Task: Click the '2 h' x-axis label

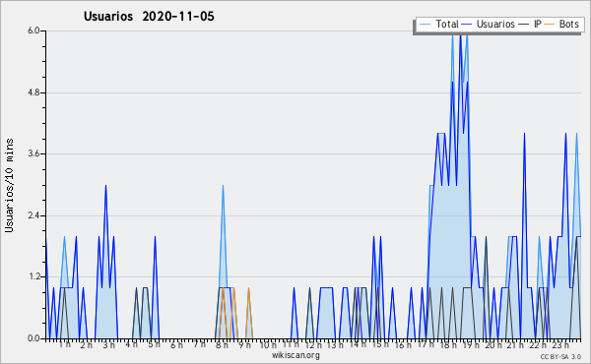Action: [x=87, y=345]
